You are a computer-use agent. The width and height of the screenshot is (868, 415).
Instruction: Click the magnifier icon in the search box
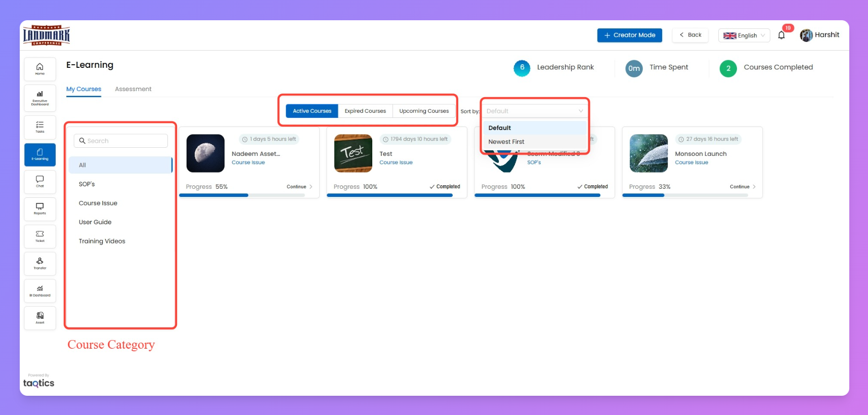pos(82,141)
